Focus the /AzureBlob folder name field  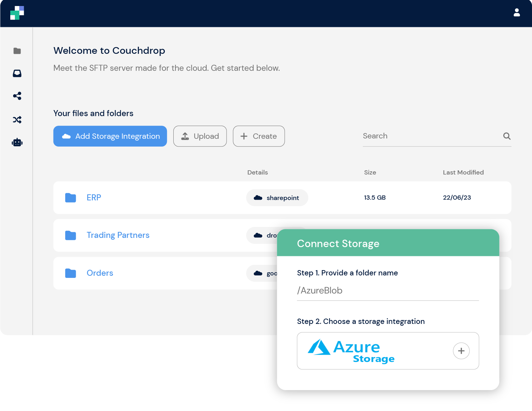coord(388,291)
